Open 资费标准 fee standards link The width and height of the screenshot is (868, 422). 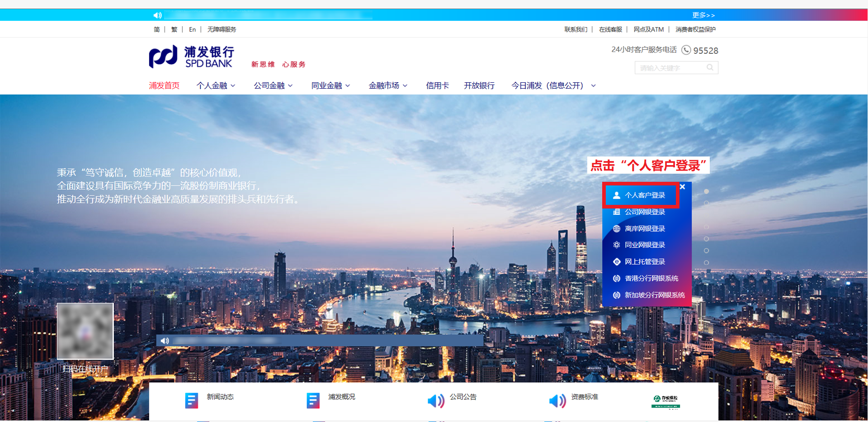pos(585,397)
